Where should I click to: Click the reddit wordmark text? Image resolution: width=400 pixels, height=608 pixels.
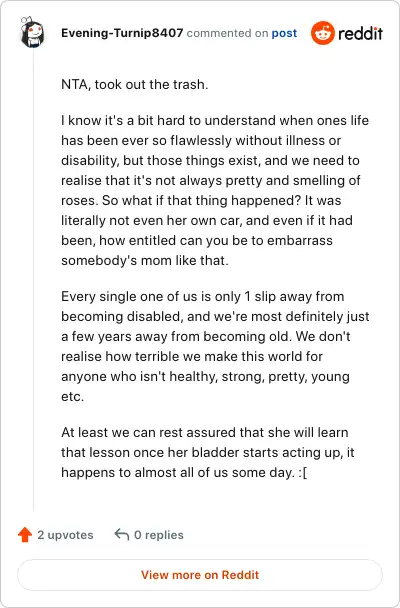tap(360, 33)
